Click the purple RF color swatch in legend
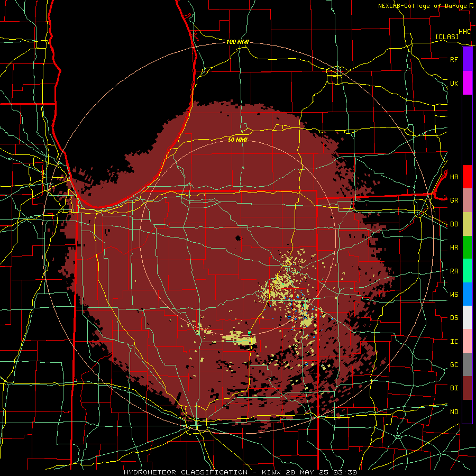Image resolution: width=476 pixels, height=476 pixels. click(467, 59)
